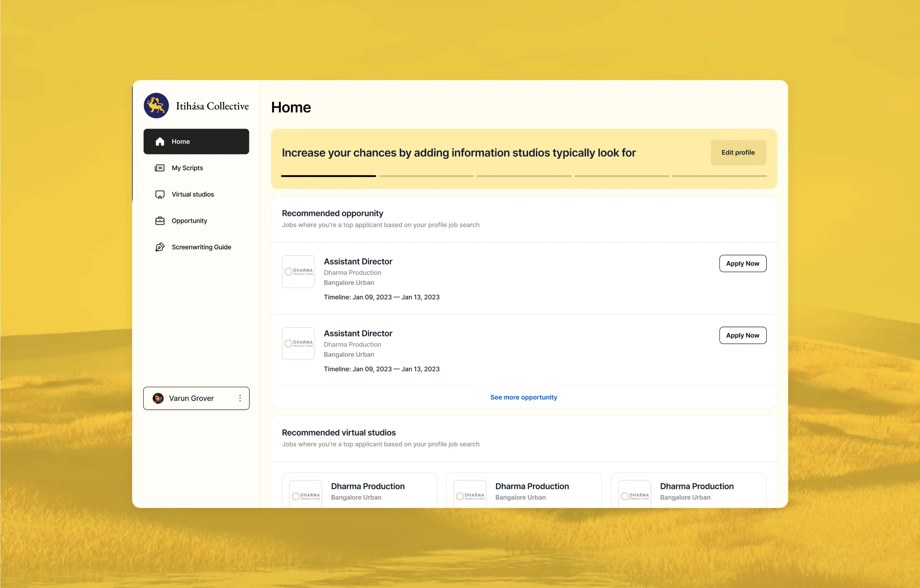Open the Screenwriting Guide page

pos(201,247)
